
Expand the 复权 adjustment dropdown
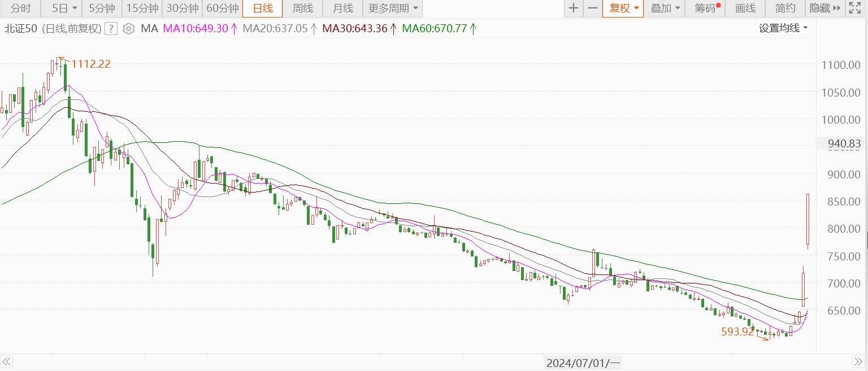[x=623, y=8]
